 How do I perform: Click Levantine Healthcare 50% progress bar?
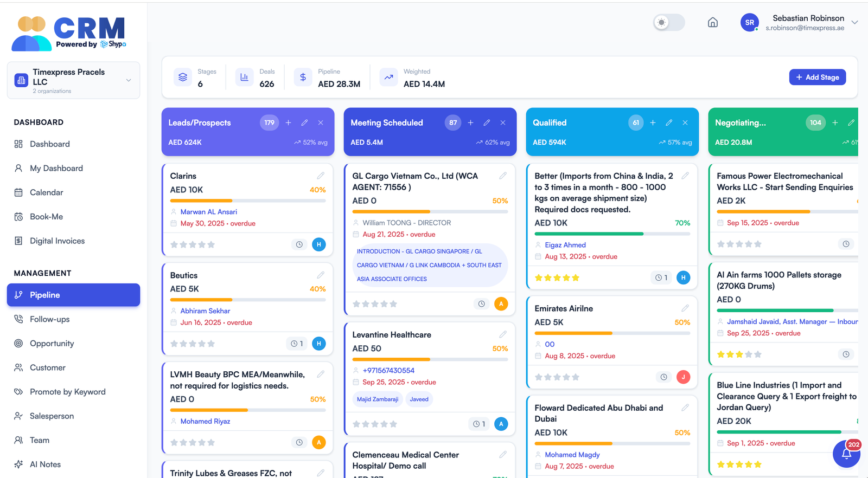(x=430, y=359)
